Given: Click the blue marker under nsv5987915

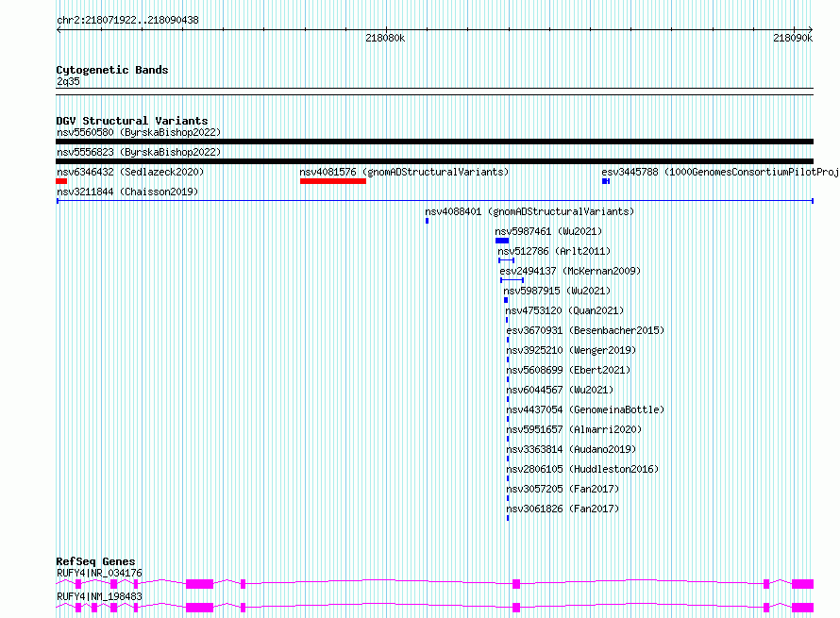Looking at the screenshot, I should coord(506,300).
